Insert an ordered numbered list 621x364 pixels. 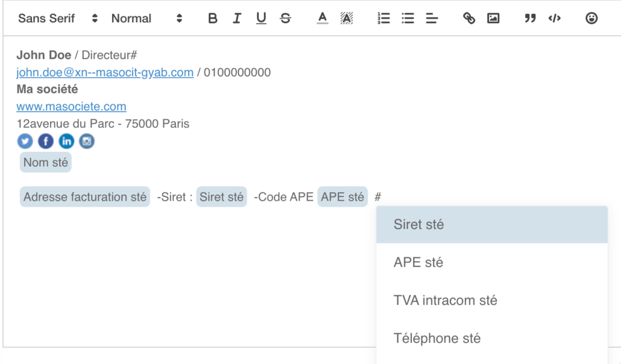(x=383, y=19)
